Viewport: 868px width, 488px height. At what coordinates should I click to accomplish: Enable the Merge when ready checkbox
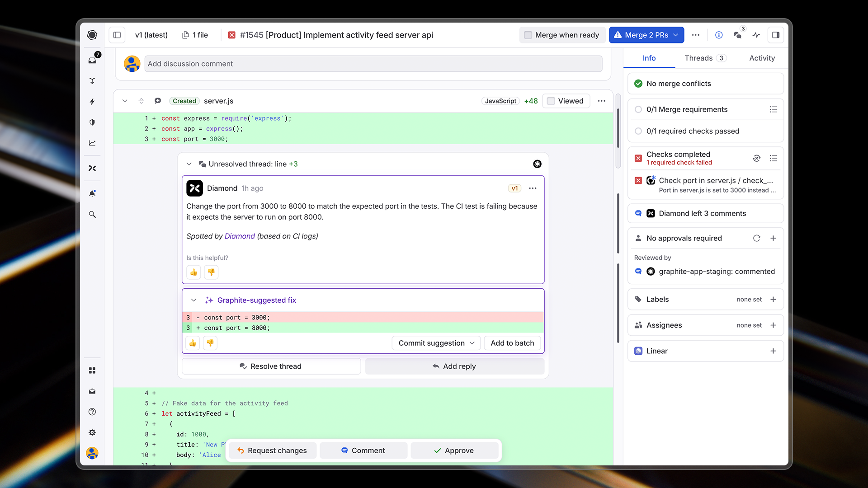[528, 35]
